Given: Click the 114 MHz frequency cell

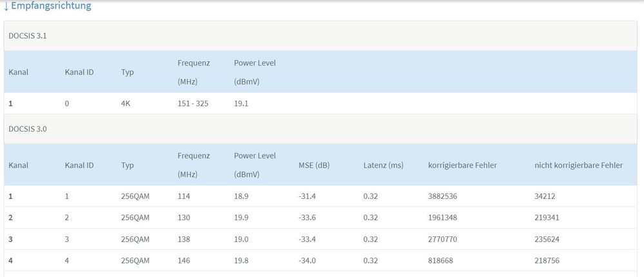Looking at the screenshot, I should (184, 196).
